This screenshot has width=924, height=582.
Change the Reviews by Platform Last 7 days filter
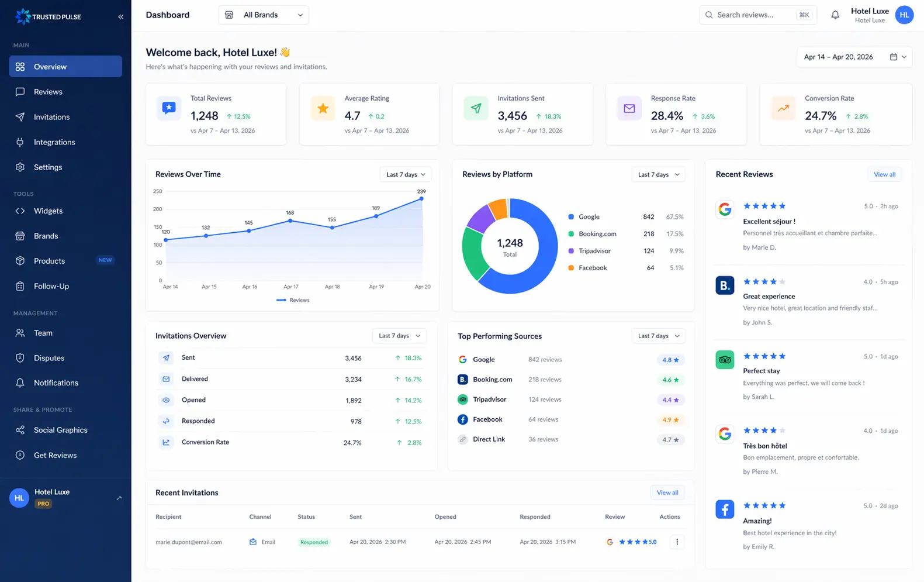tap(658, 174)
